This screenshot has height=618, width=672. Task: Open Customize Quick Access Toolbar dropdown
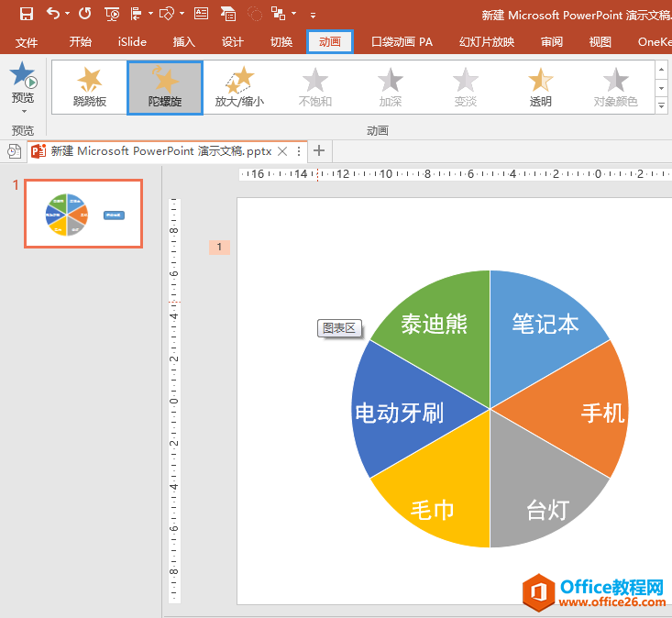pos(313,15)
